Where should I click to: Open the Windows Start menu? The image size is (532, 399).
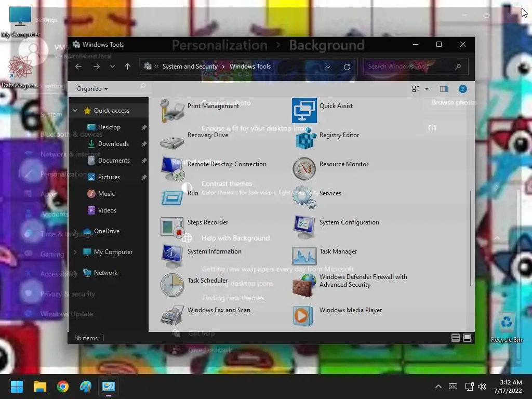[17, 387]
